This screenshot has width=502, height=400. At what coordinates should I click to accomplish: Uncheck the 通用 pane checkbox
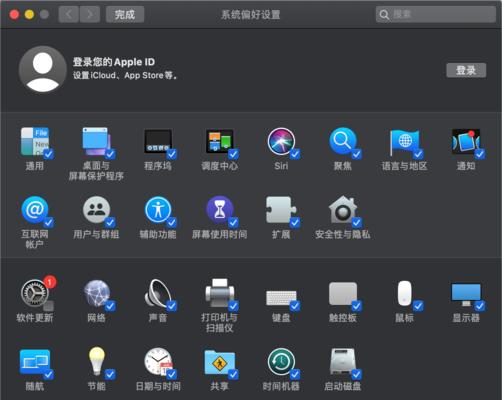49,154
